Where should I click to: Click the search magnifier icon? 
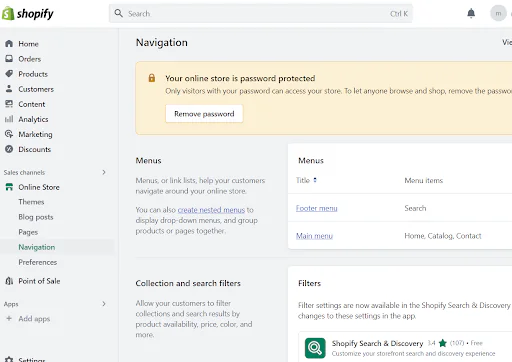pos(118,13)
